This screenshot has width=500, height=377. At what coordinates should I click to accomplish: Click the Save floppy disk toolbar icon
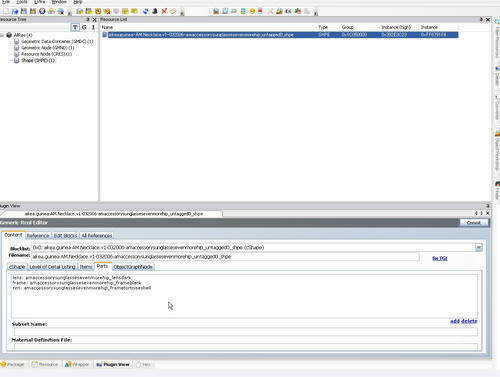(24, 11)
